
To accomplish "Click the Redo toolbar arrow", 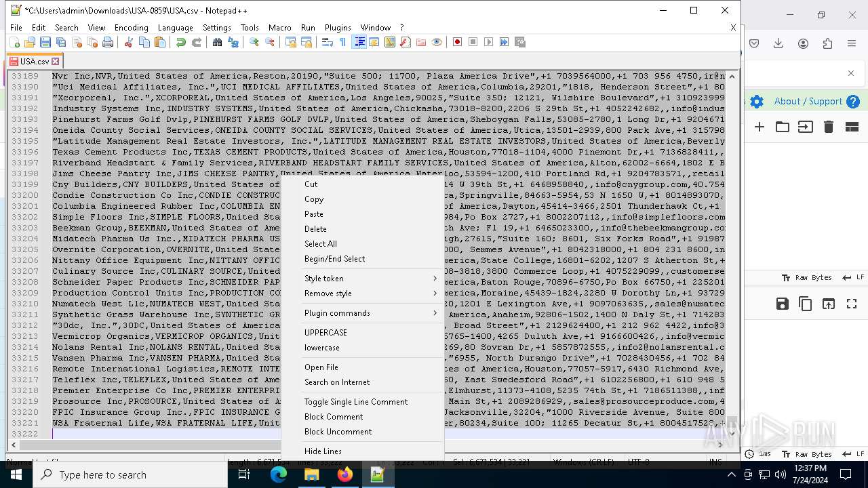I will (x=197, y=42).
